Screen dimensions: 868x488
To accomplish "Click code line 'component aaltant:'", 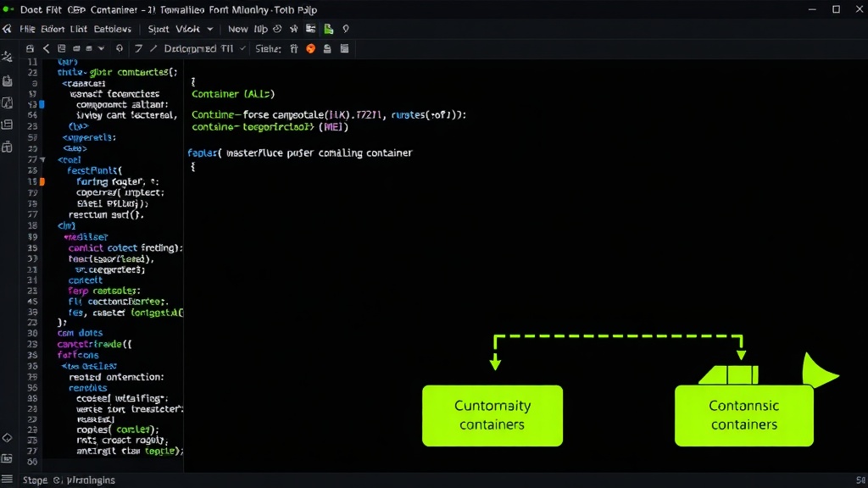I will 122,104.
